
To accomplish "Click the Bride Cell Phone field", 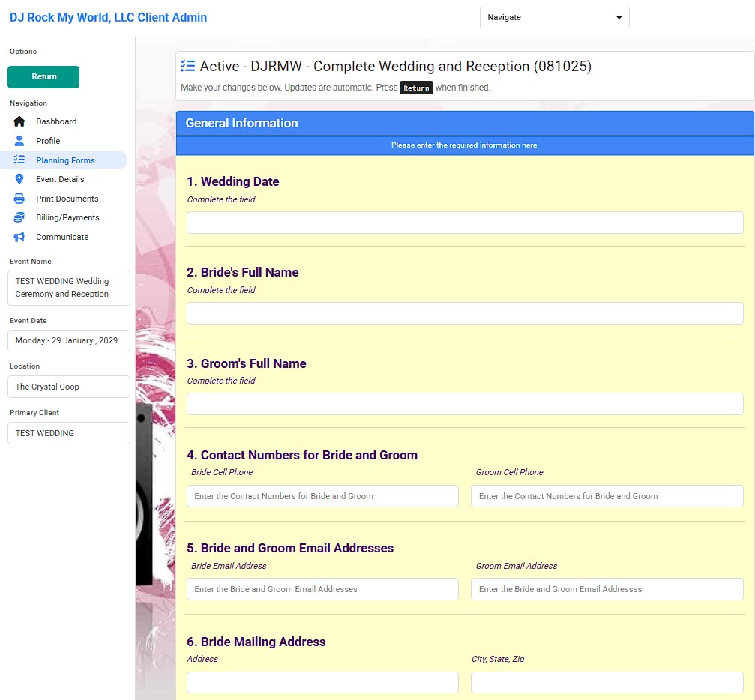I will pyautogui.click(x=322, y=496).
